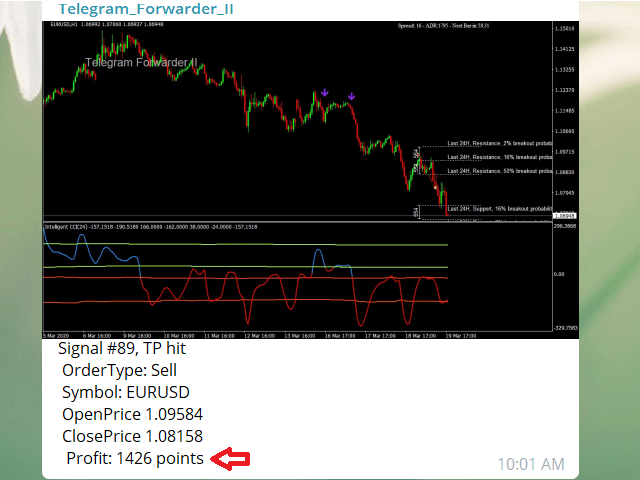Click the second purple sell arrow on chart

(351, 97)
